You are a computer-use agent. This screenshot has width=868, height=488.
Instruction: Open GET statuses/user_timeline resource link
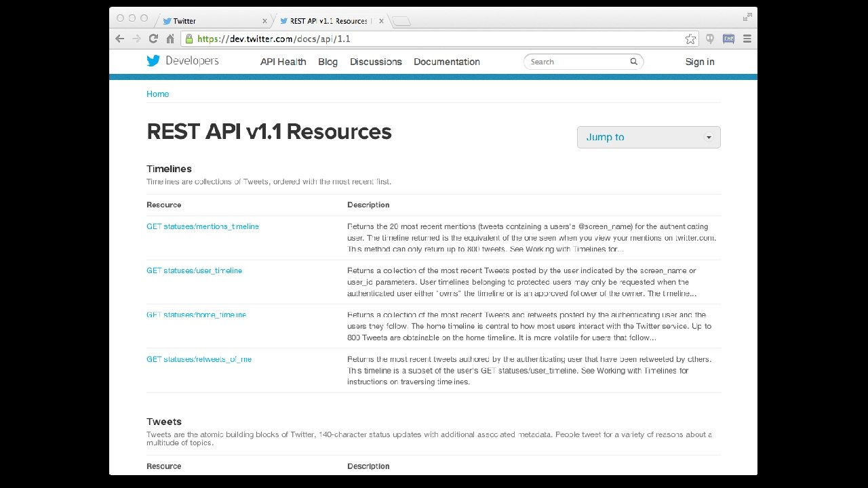coord(194,270)
